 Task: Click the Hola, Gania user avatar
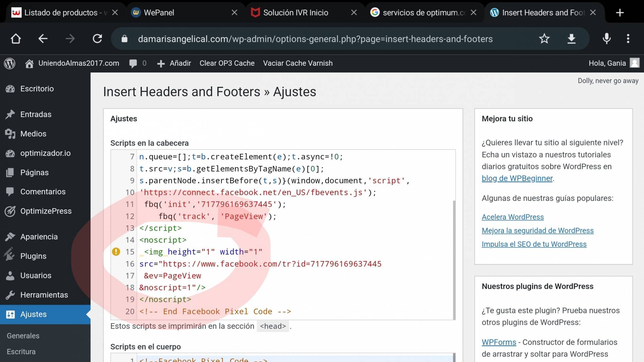click(635, 63)
